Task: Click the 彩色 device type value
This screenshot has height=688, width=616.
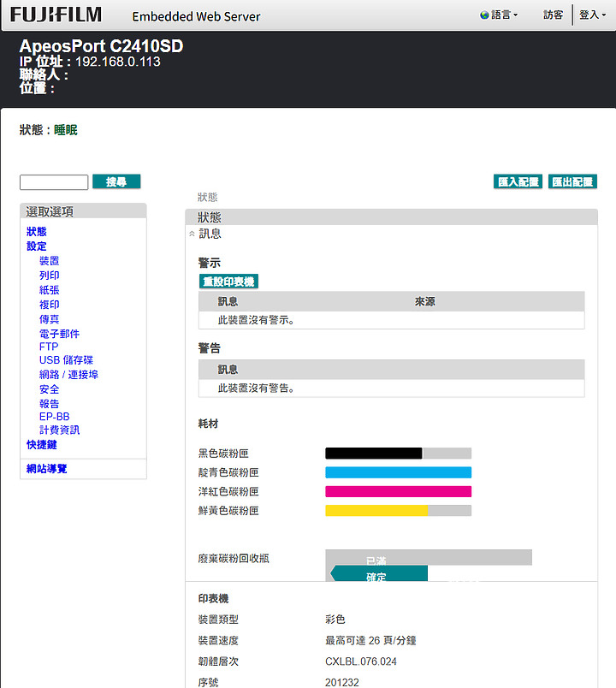Action: tap(335, 619)
